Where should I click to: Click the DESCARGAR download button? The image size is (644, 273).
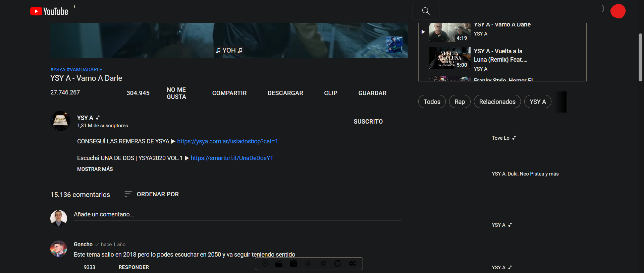click(285, 93)
